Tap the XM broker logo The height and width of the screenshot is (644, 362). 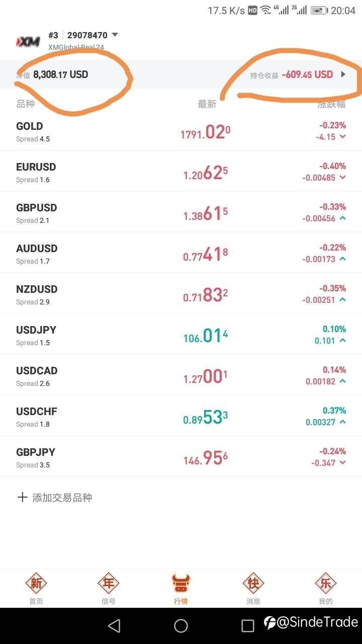click(28, 41)
